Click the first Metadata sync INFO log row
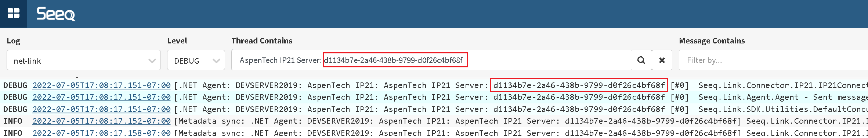Image resolution: width=868 pixels, height=138 pixels. (x=434, y=121)
